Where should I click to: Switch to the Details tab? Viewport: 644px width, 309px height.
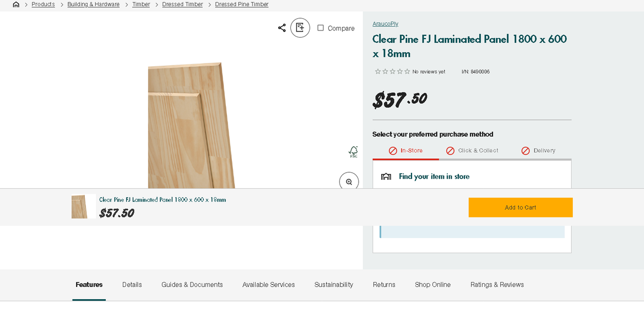click(132, 285)
